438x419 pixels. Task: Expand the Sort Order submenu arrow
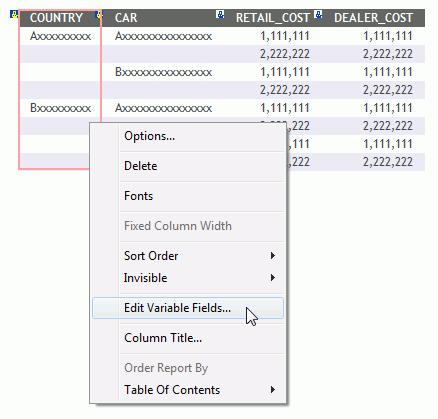pyautogui.click(x=273, y=256)
